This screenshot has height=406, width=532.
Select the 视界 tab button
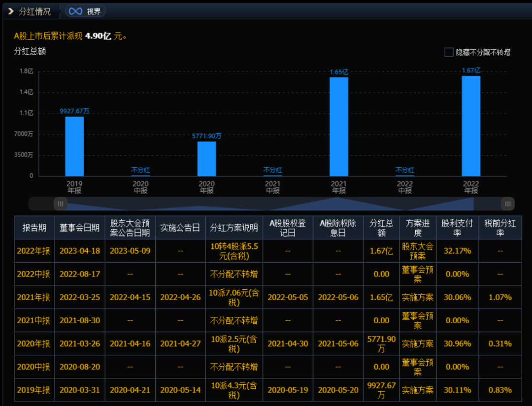pyautogui.click(x=85, y=11)
